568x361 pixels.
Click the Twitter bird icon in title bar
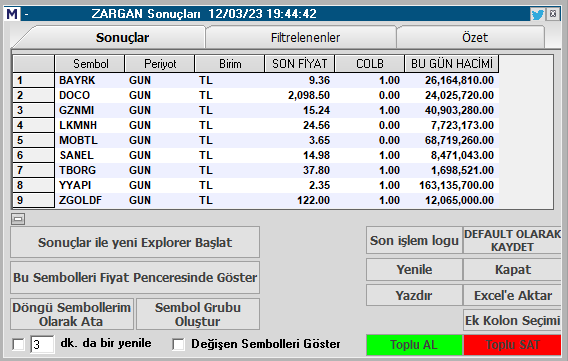(538, 14)
